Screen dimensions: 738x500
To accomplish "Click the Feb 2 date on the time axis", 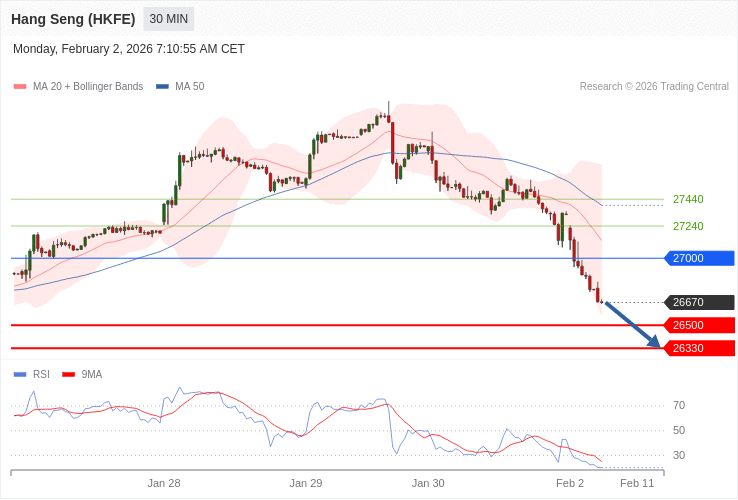I will 570,483.
